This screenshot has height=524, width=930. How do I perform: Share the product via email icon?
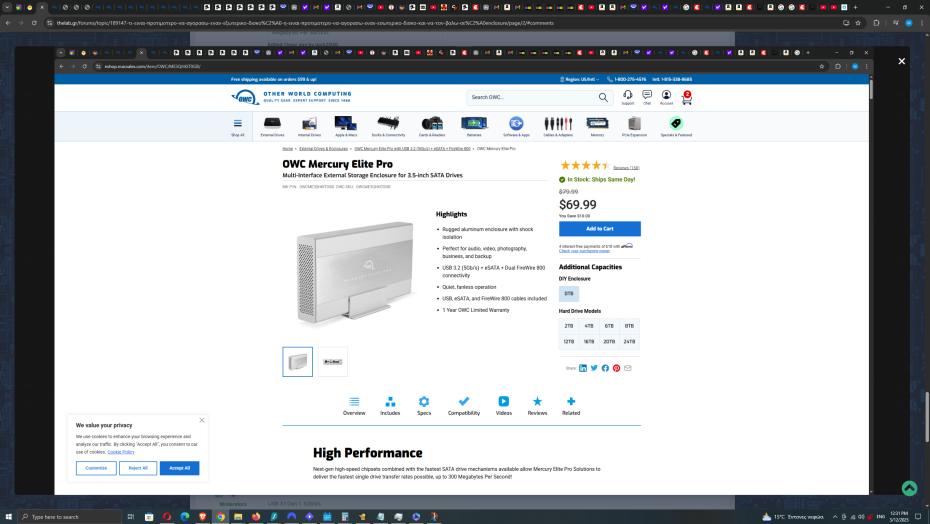point(628,368)
